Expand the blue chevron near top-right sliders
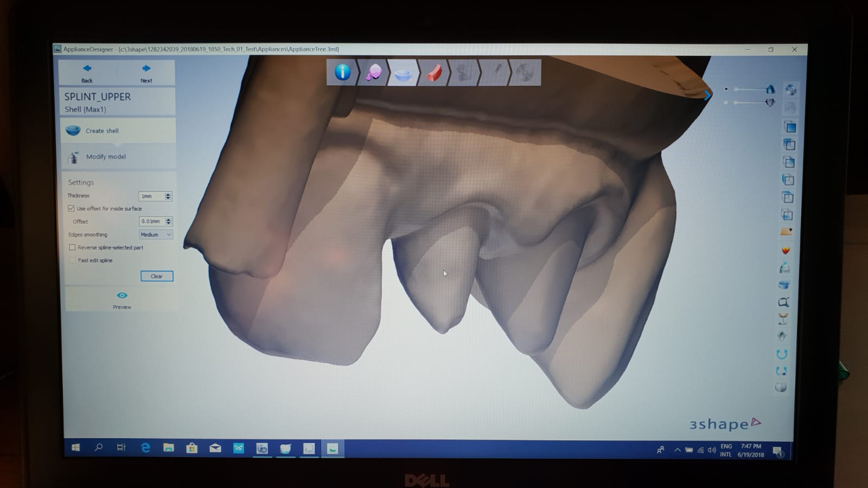 tap(707, 95)
